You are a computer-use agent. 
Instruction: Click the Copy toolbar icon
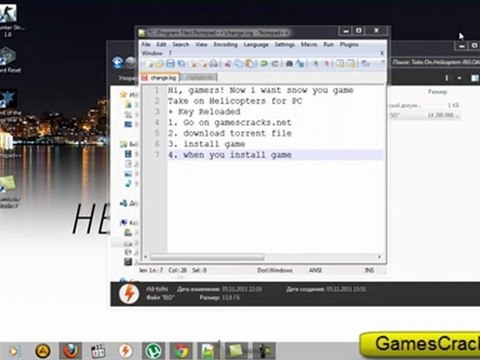239,63
